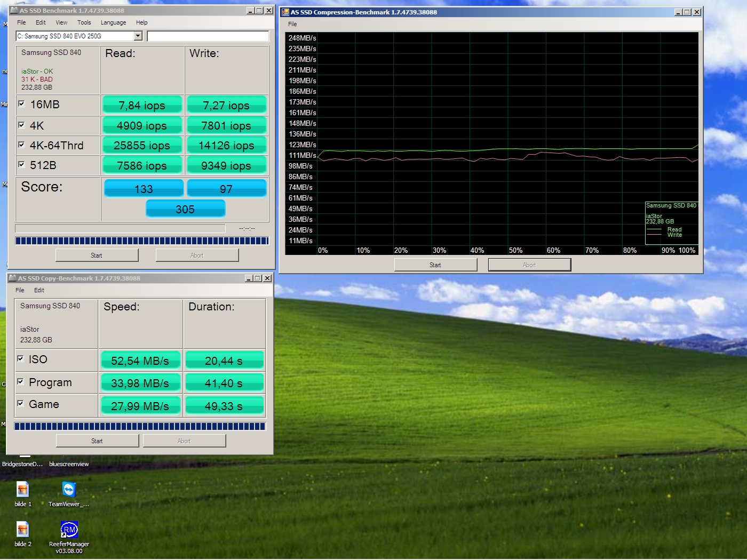The image size is (747, 560).
Task: Click the Copy-Benchmark progress bar
Action: (140, 427)
